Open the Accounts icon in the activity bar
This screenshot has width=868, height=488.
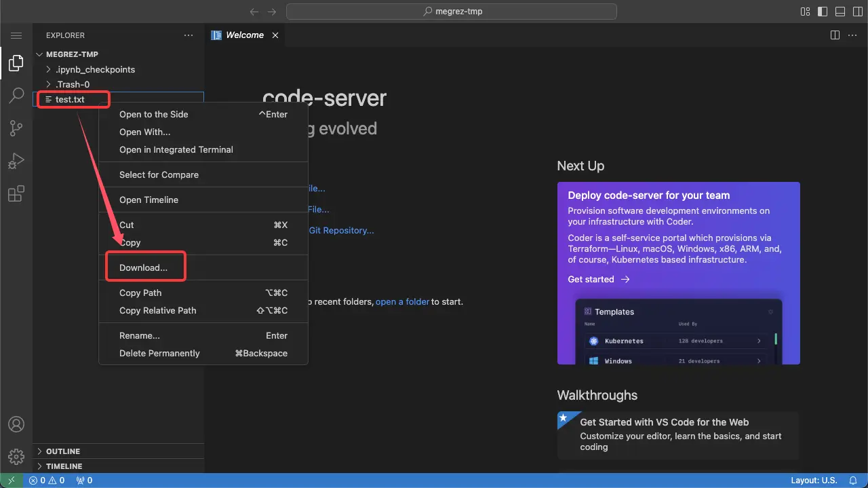16,424
